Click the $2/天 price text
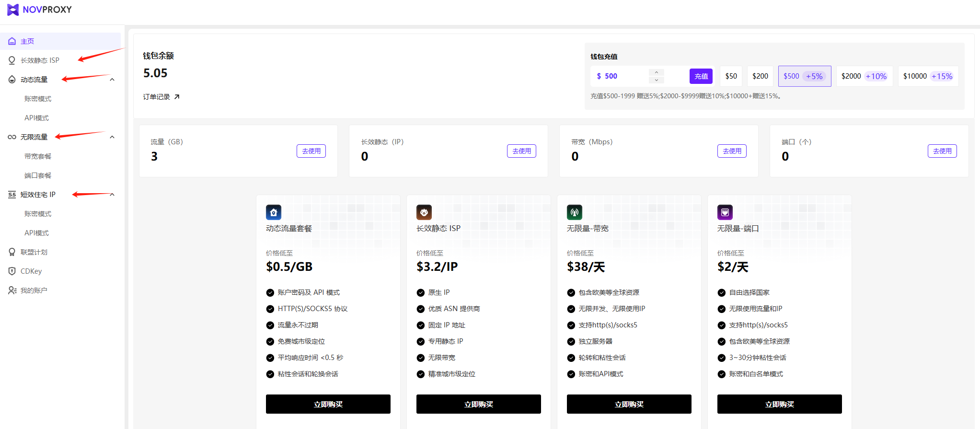980x429 pixels. click(x=733, y=267)
